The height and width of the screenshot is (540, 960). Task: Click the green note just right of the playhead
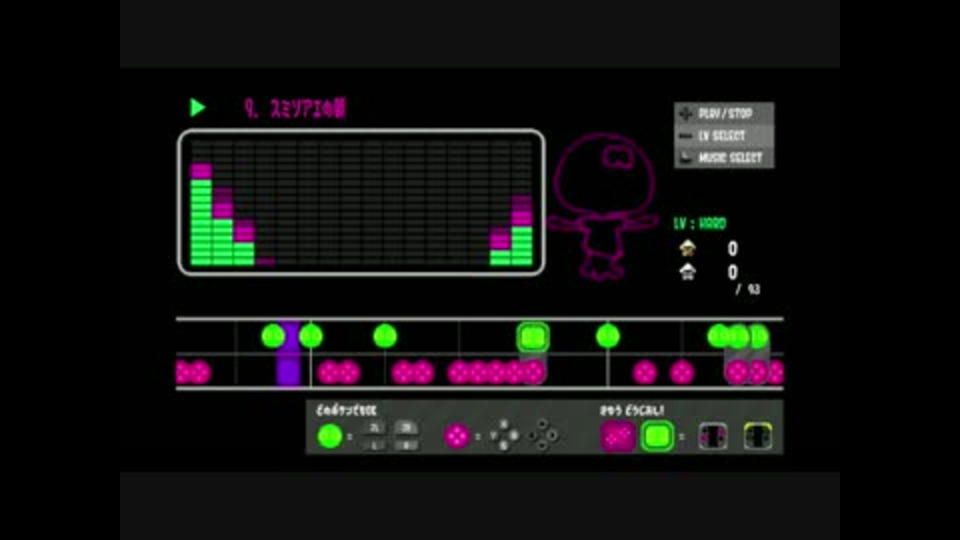[x=310, y=336]
